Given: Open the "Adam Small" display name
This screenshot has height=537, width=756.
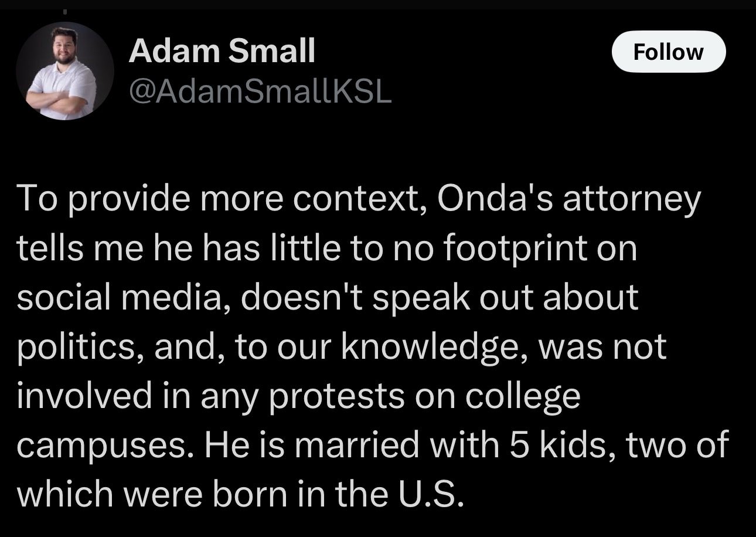Looking at the screenshot, I should point(222,50).
